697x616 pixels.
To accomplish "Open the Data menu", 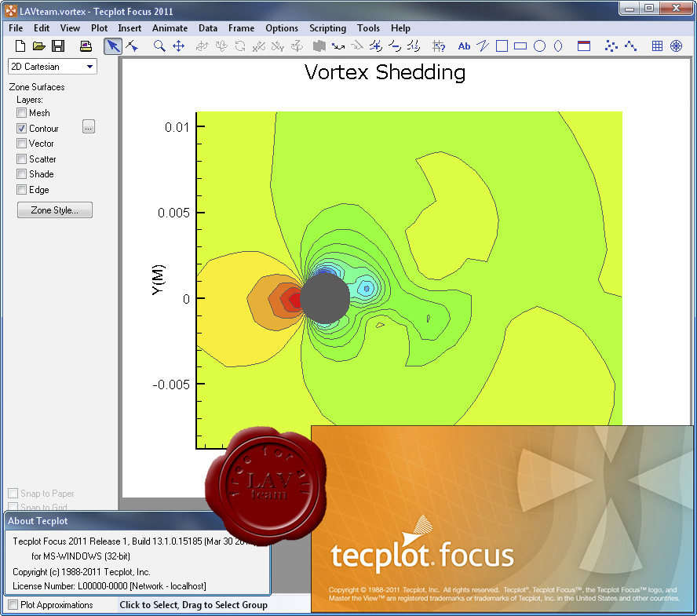I will (207, 28).
